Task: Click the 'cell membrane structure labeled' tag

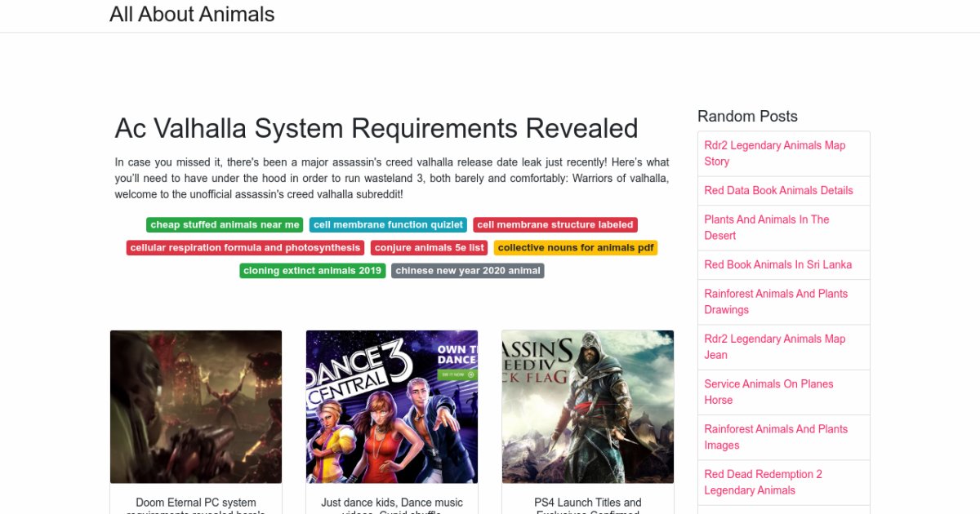Action: pyautogui.click(x=555, y=225)
